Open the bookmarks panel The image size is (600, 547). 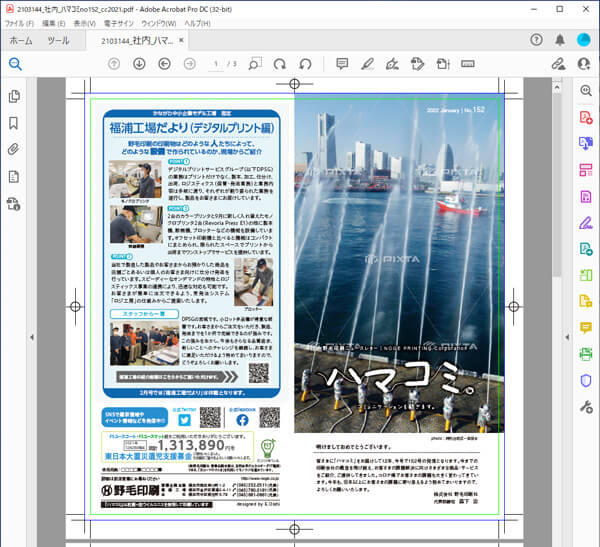(x=13, y=123)
